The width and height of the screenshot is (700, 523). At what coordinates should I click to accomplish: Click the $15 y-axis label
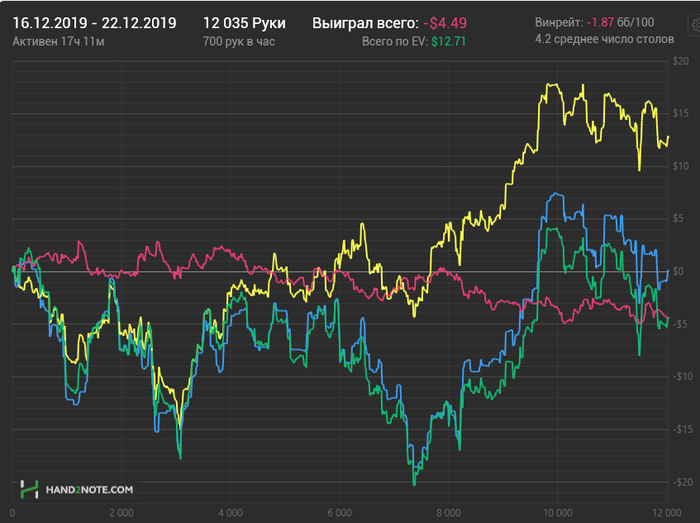(681, 113)
